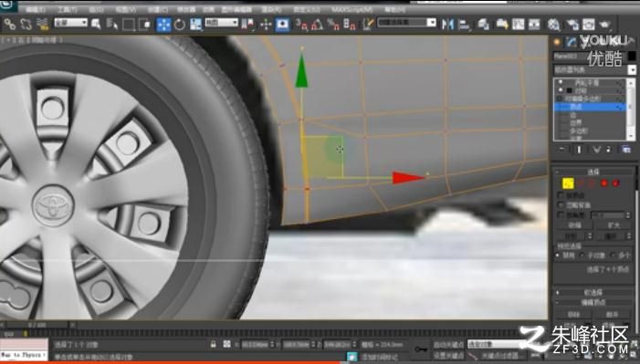The width and height of the screenshot is (640, 364).
Task: Select the 子对象 radio option
Action: click(582, 255)
